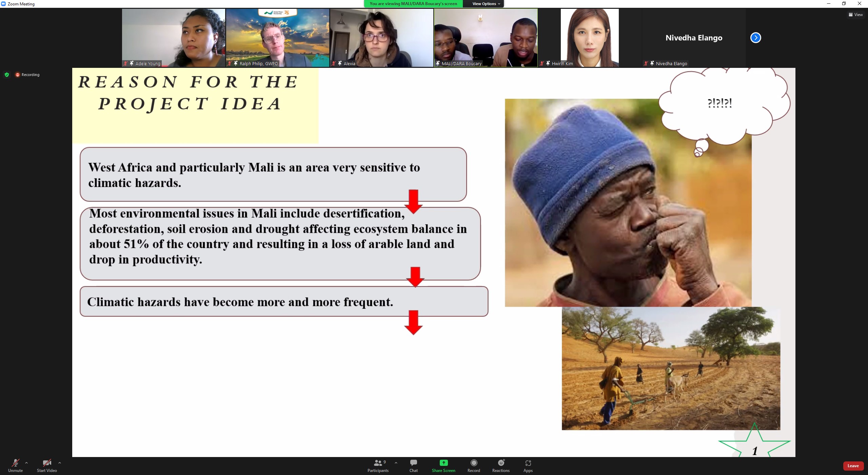Start Video with the camera icon
Viewport: 868px width, 475px height.
(x=47, y=465)
